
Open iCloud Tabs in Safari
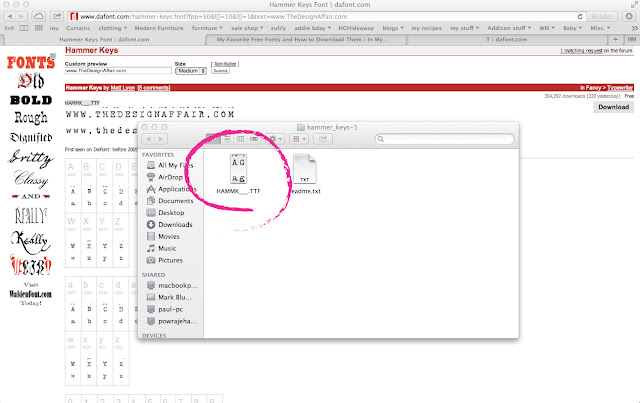pos(39,17)
